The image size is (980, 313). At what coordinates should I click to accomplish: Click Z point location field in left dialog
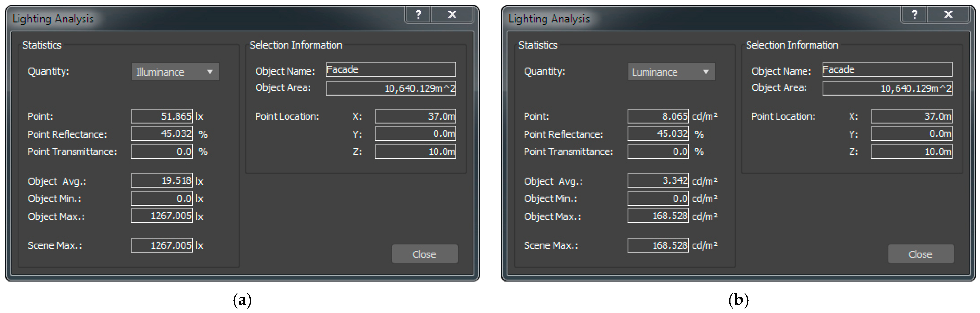coord(415,152)
